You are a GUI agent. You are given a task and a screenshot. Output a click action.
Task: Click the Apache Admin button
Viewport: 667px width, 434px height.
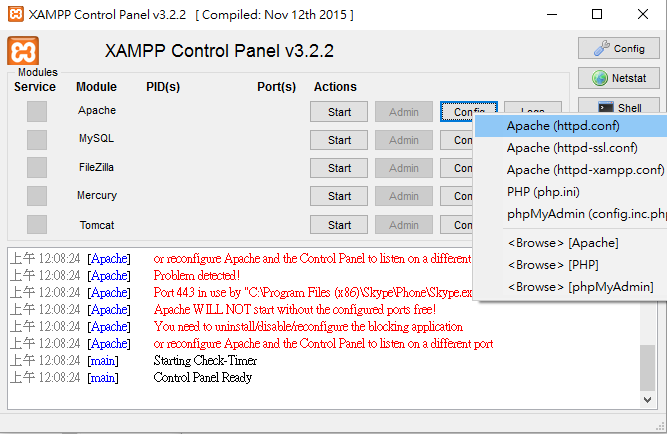(x=404, y=112)
